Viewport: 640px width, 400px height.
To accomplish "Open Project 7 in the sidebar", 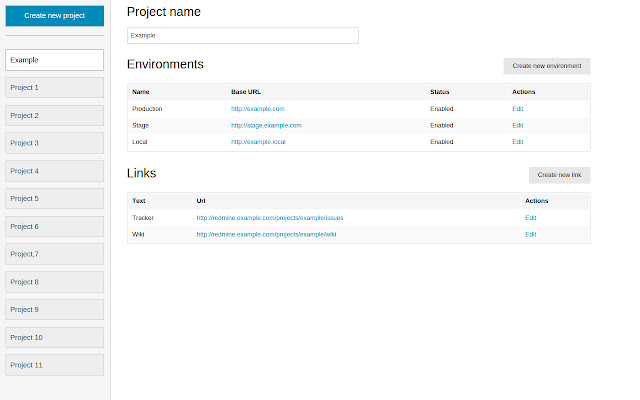I will (55, 254).
